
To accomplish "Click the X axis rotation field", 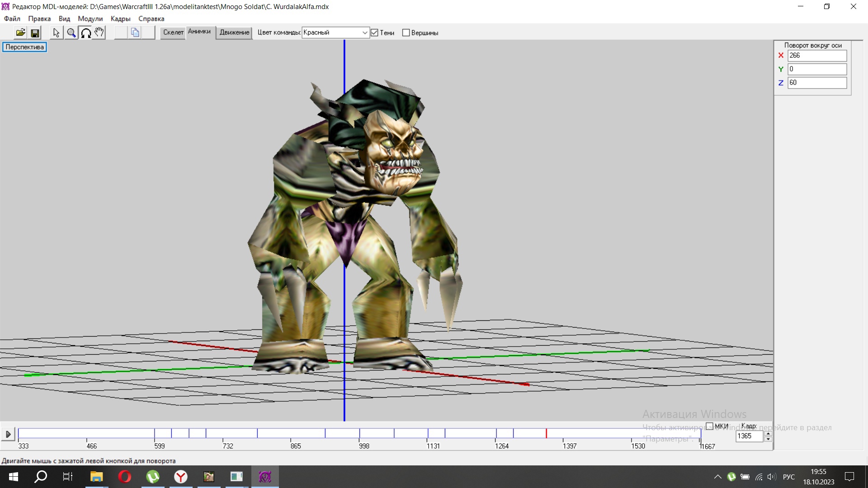I will pyautogui.click(x=817, y=56).
